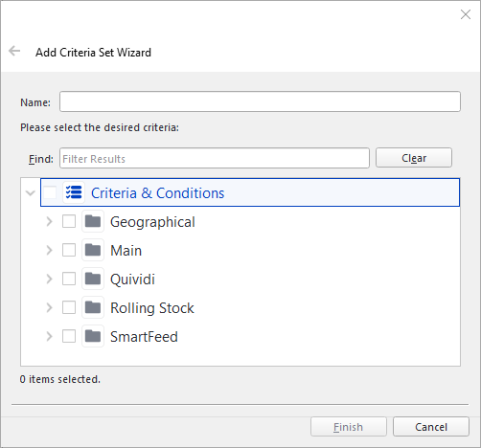Click the Geographical folder icon
481x448 pixels.
93,221
